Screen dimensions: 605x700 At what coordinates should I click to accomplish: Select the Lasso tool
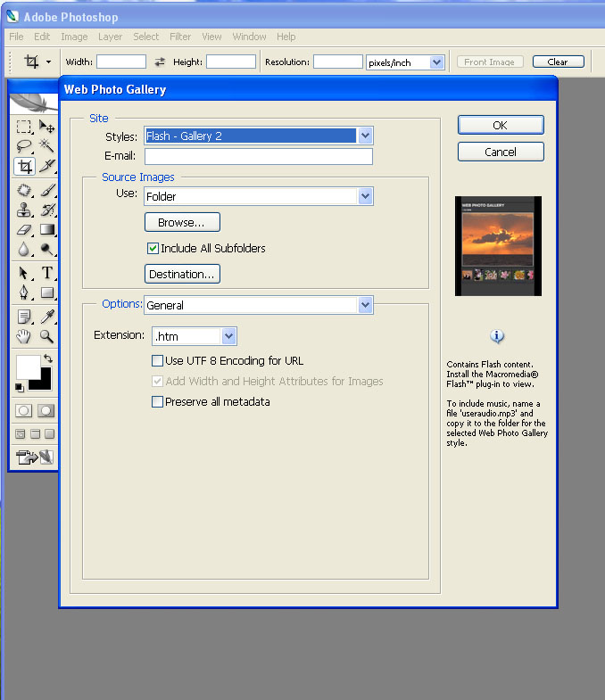(x=24, y=146)
